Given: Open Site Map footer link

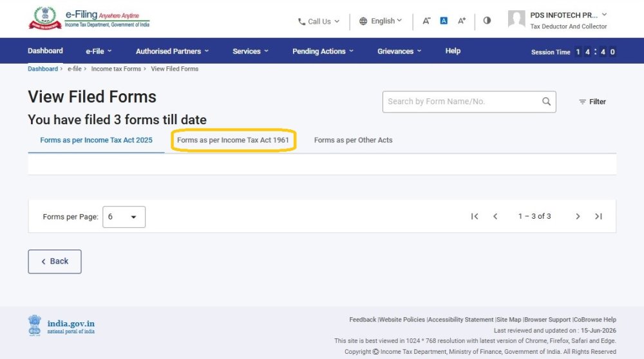Looking at the screenshot, I should (x=509, y=320).
